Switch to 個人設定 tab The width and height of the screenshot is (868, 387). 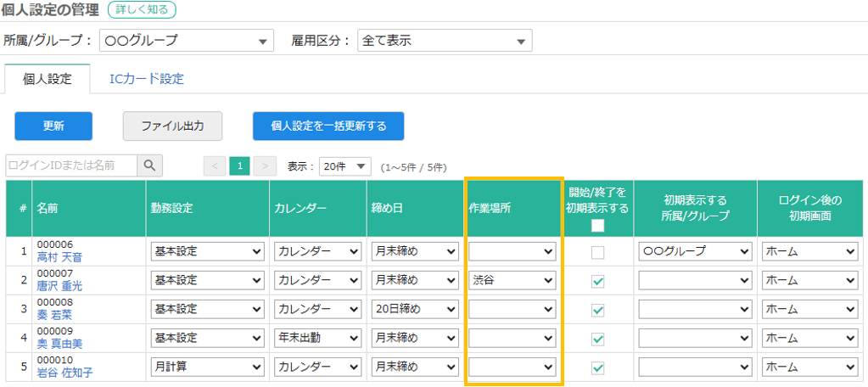(47, 79)
